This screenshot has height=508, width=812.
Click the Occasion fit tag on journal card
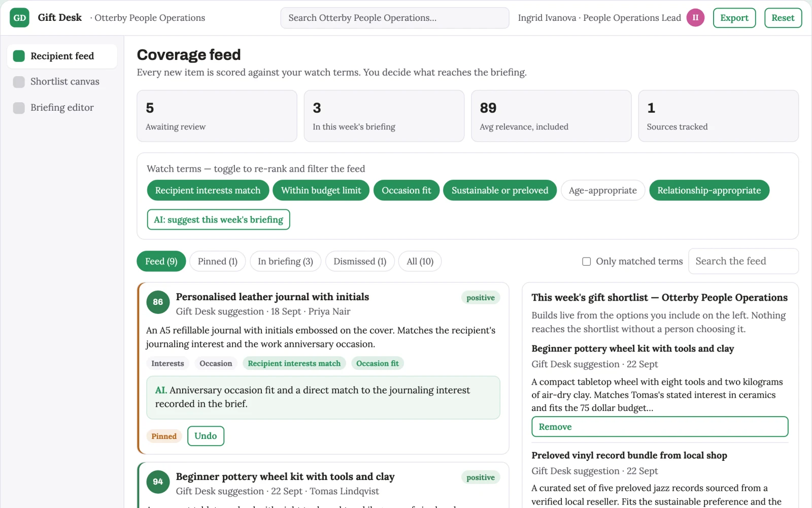pos(378,363)
